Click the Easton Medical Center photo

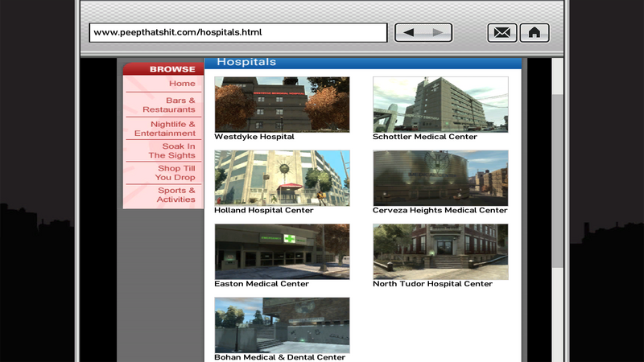tap(283, 252)
